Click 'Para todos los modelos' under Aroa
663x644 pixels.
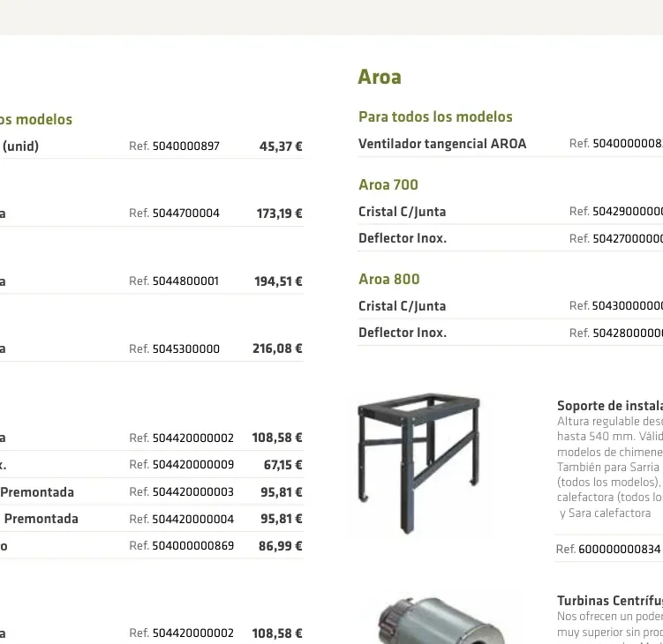[435, 116]
